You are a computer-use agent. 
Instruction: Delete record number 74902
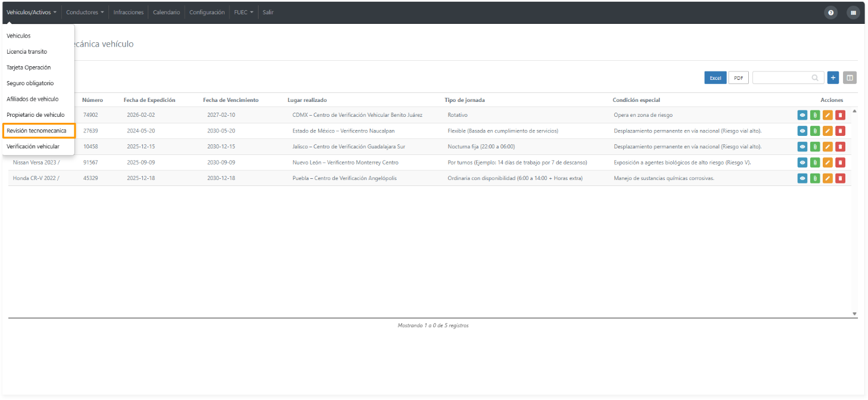coord(840,115)
